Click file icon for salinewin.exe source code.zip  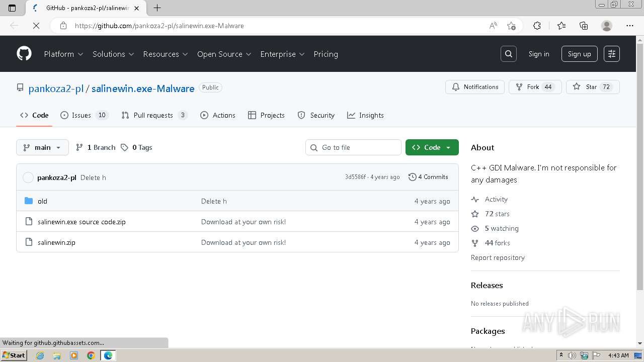point(29,222)
